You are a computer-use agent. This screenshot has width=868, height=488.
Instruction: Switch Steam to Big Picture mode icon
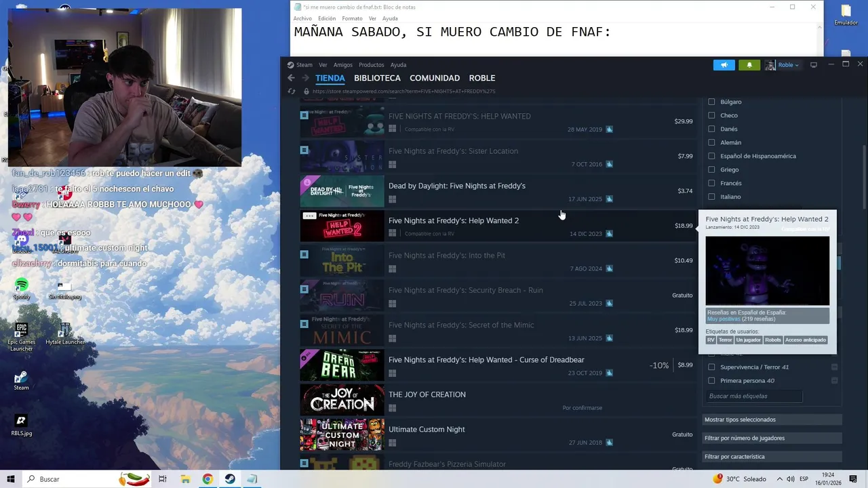click(814, 65)
